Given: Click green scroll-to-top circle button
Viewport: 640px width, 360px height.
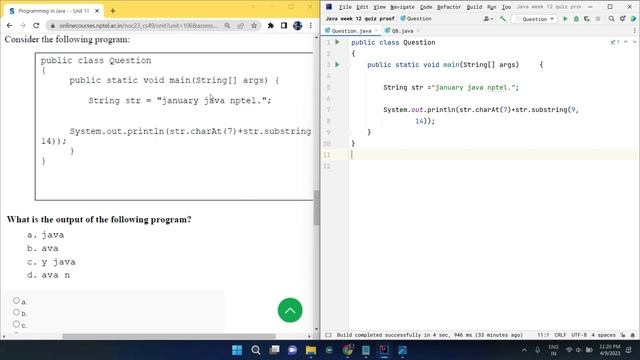Looking at the screenshot, I should (x=290, y=310).
